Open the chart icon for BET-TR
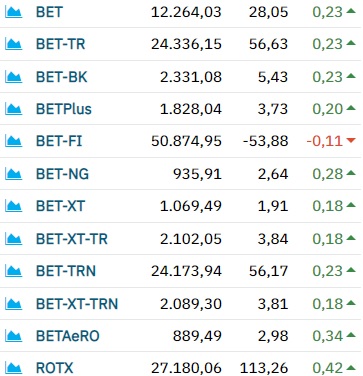 point(14,44)
